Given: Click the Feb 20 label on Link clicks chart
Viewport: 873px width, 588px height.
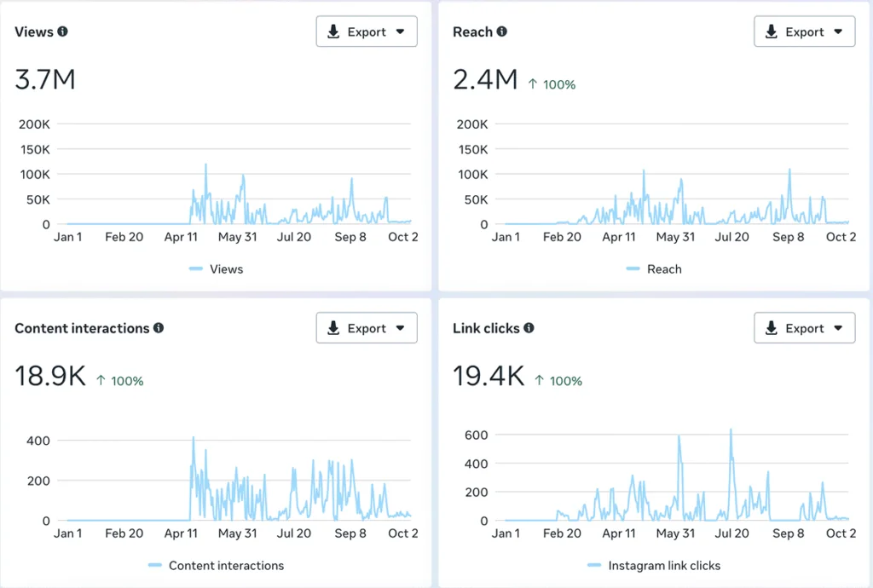Looking at the screenshot, I should pos(563,533).
